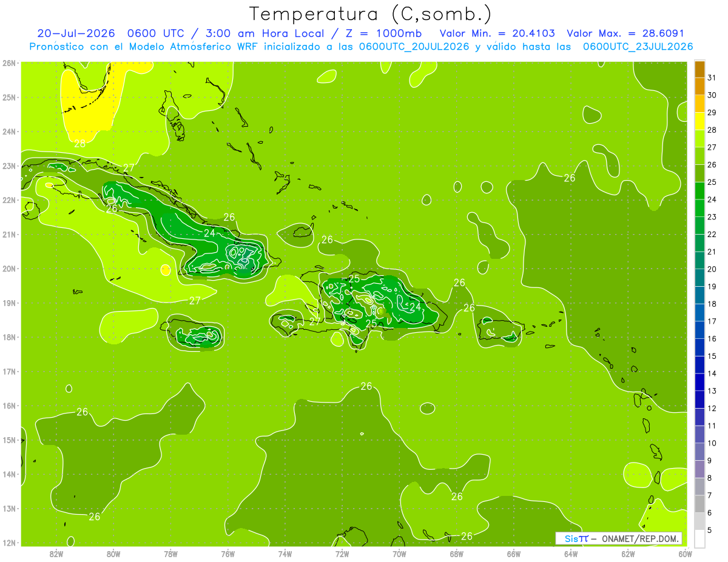Image resolution: width=728 pixels, height=562 pixels.
Task: Click the color bar label '15'
Action: click(x=712, y=356)
